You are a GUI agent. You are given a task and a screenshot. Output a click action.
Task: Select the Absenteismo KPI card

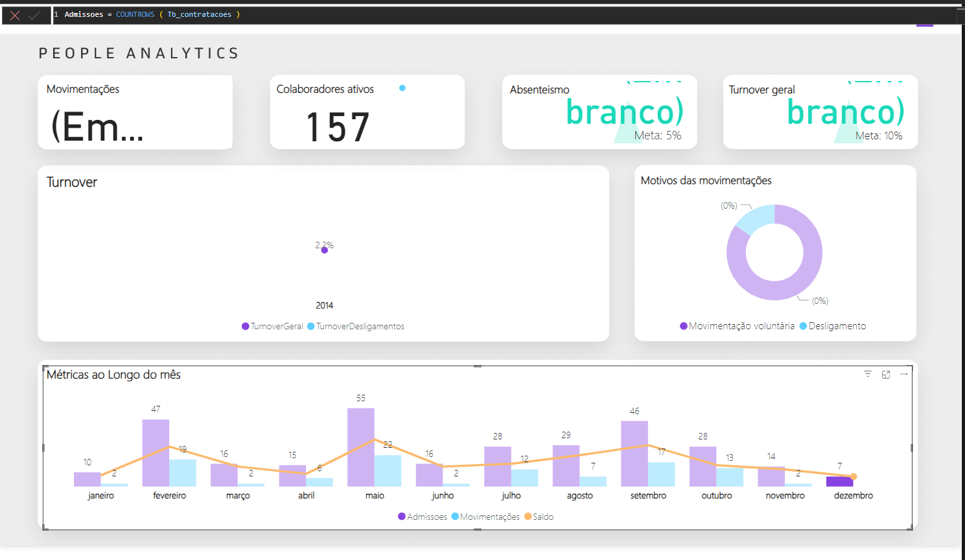(x=599, y=112)
